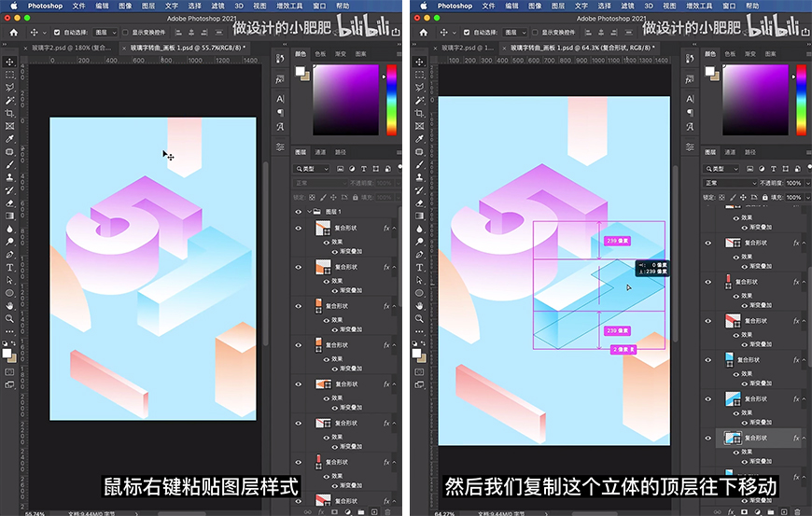Click the 55.74% zoom field in left status bar

35,513
